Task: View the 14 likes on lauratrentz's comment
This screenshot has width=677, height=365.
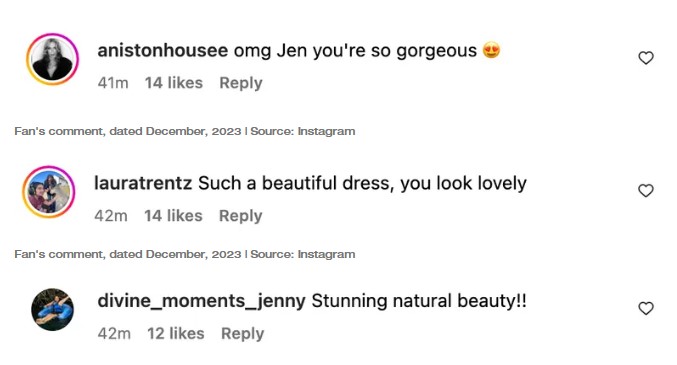Action: 173,216
